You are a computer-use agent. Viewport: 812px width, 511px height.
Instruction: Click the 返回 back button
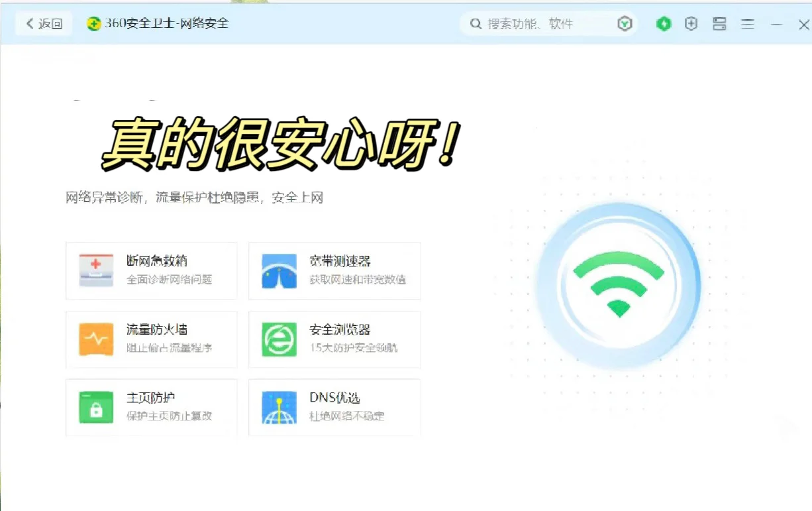(42, 23)
